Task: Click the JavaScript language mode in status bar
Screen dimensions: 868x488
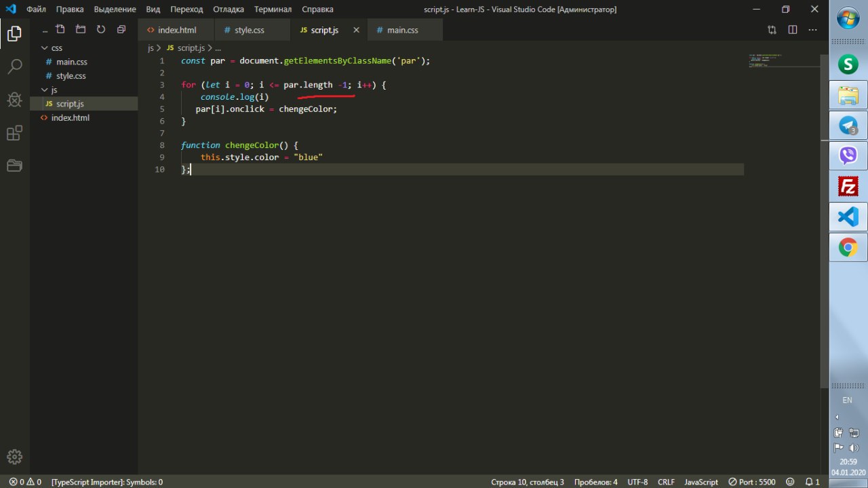Action: click(x=701, y=482)
